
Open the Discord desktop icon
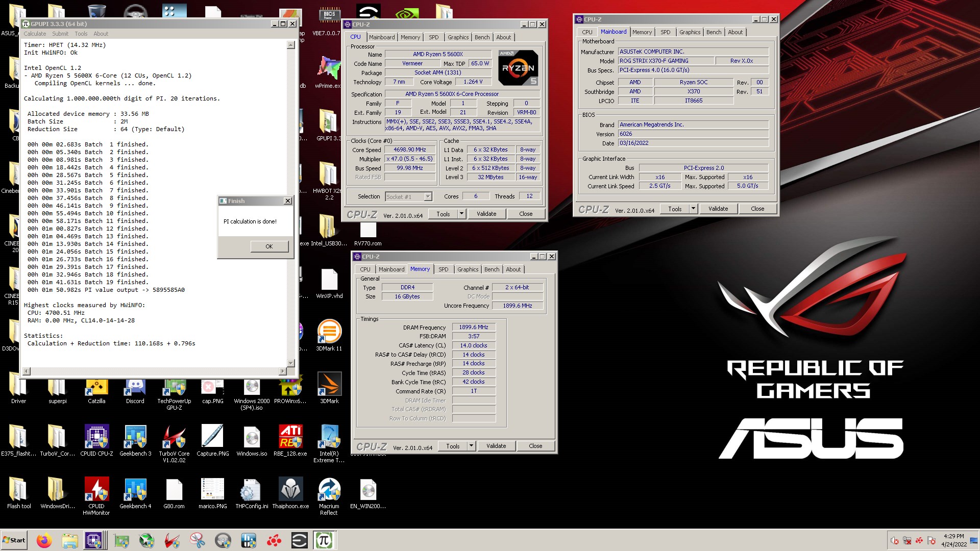(x=135, y=388)
